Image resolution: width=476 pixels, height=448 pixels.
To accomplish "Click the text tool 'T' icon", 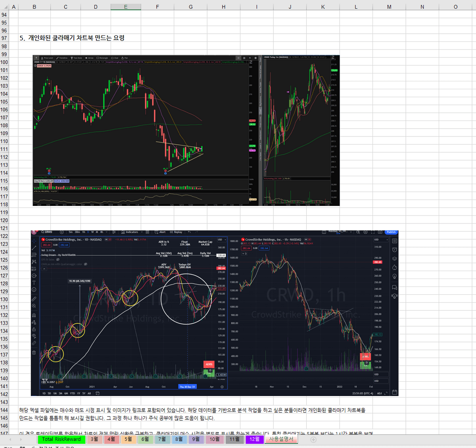I will 34,283.
